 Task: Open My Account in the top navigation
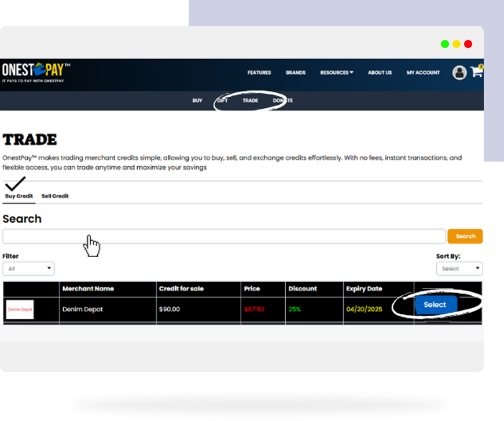pos(423,72)
